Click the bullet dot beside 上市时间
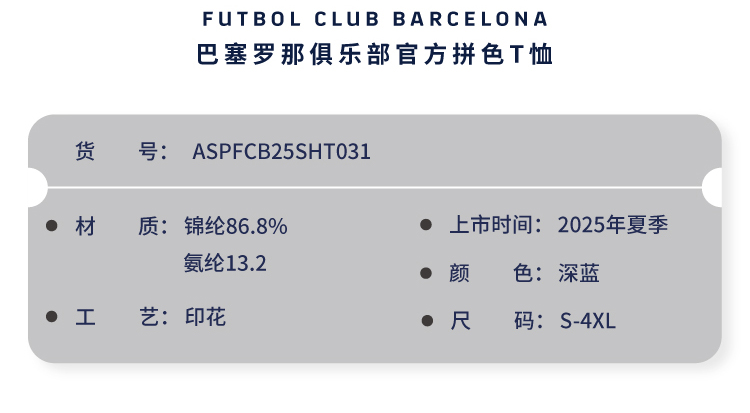The image size is (750, 413). point(426,226)
